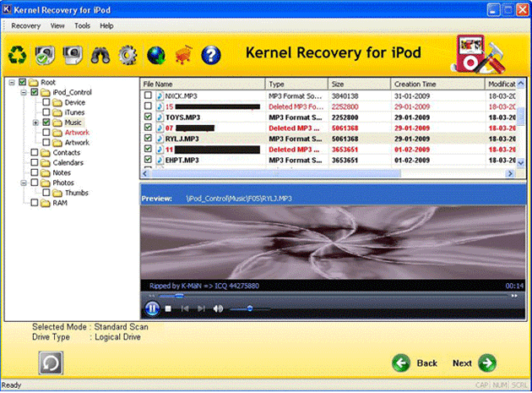This screenshot has height=393, width=532.
Task: Check the Contacts folder checkbox
Action: (35, 152)
